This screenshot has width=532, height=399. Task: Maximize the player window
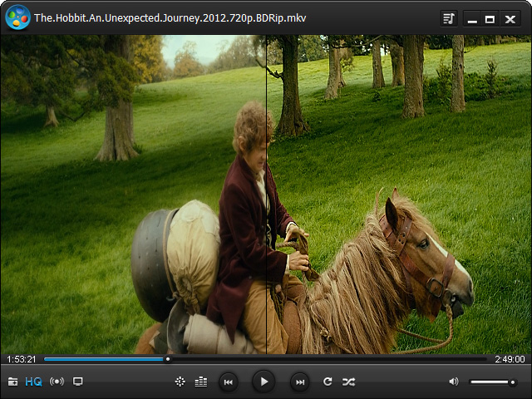tap(490, 19)
